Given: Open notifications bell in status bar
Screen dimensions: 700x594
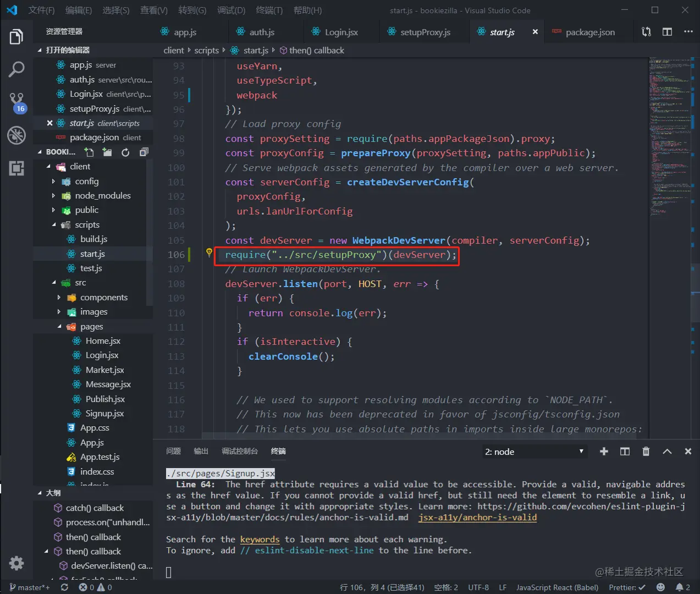Looking at the screenshot, I should (682, 587).
